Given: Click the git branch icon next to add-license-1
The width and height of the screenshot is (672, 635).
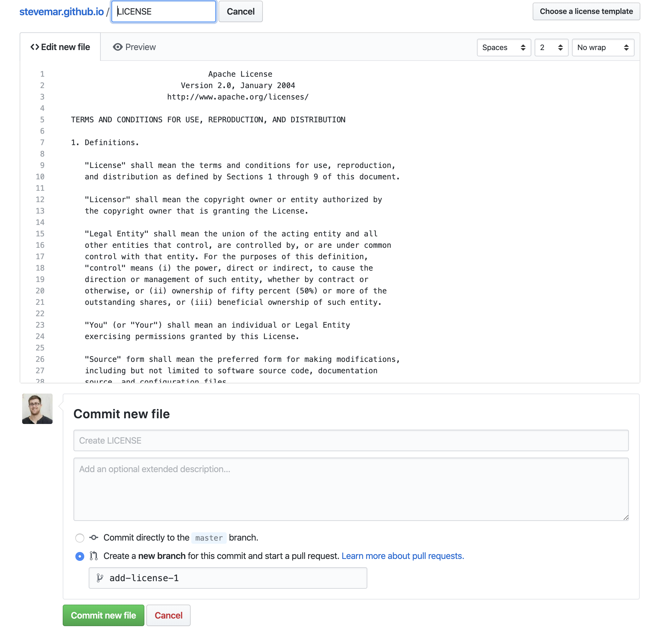Looking at the screenshot, I should (99, 578).
